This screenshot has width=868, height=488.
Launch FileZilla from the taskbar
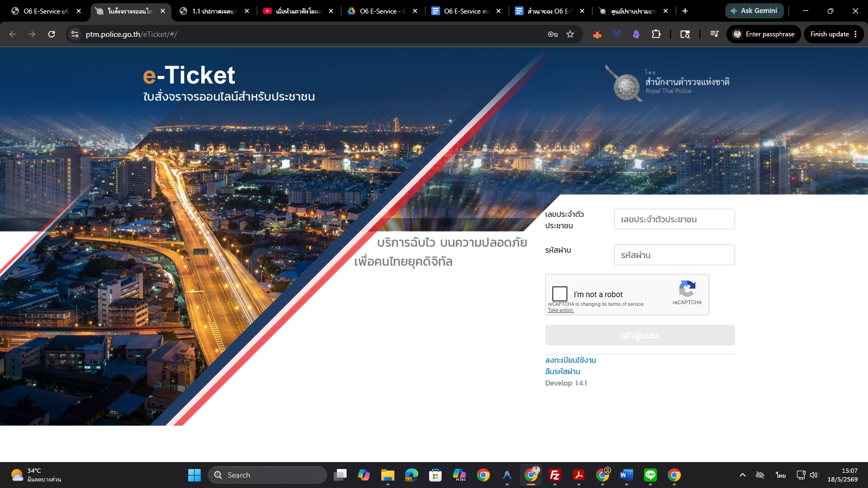click(555, 475)
